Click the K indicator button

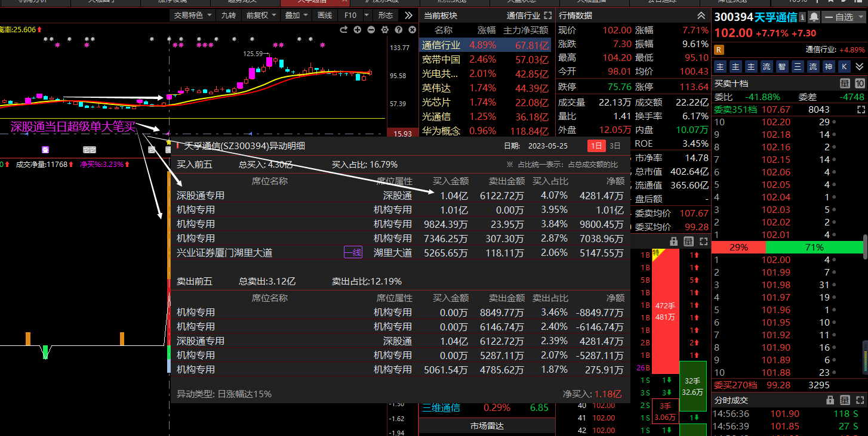844,67
